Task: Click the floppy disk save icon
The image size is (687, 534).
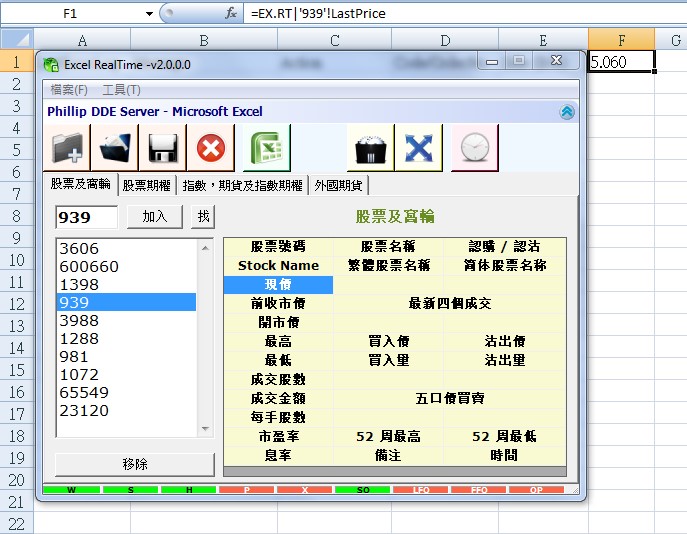Action: coord(163,148)
